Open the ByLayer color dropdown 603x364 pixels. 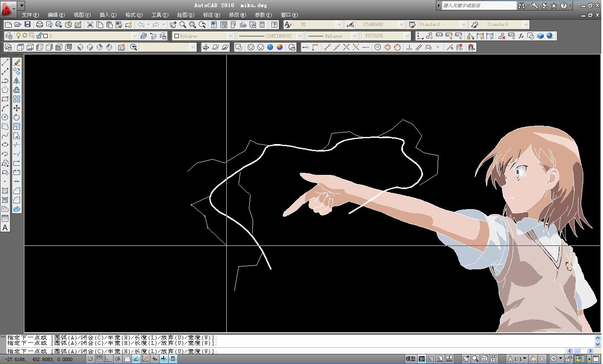pos(230,36)
